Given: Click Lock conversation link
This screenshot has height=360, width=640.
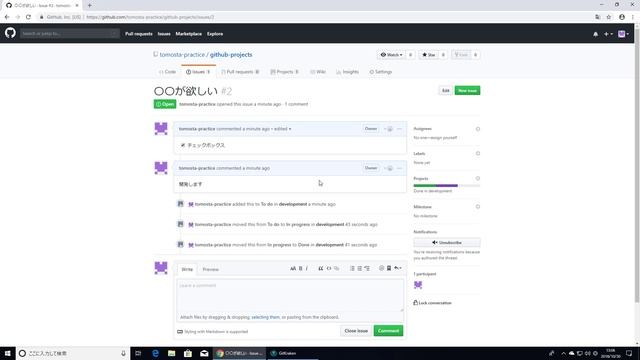Looking at the screenshot, I should (x=433, y=303).
